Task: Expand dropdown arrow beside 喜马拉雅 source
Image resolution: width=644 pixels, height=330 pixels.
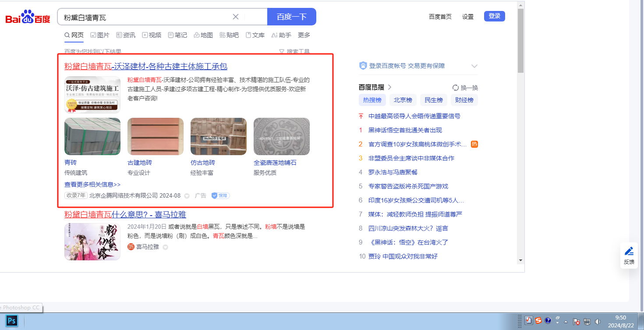Action: pos(165,247)
